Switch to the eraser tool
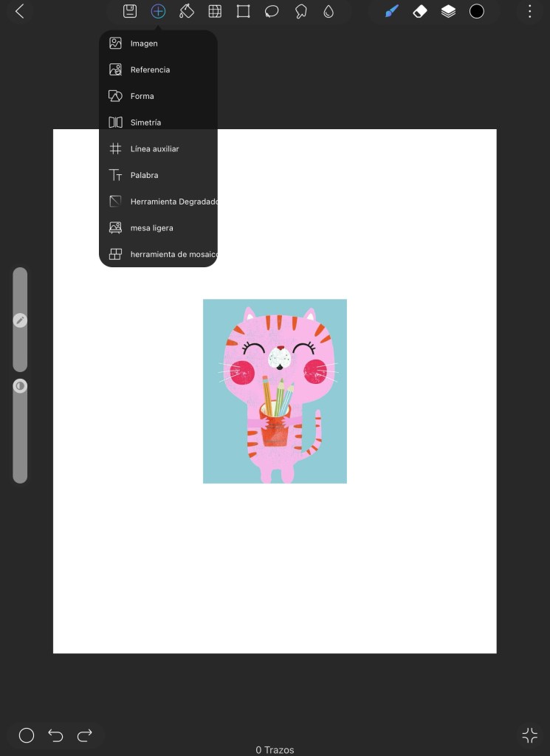The height and width of the screenshot is (756, 550). coord(419,11)
